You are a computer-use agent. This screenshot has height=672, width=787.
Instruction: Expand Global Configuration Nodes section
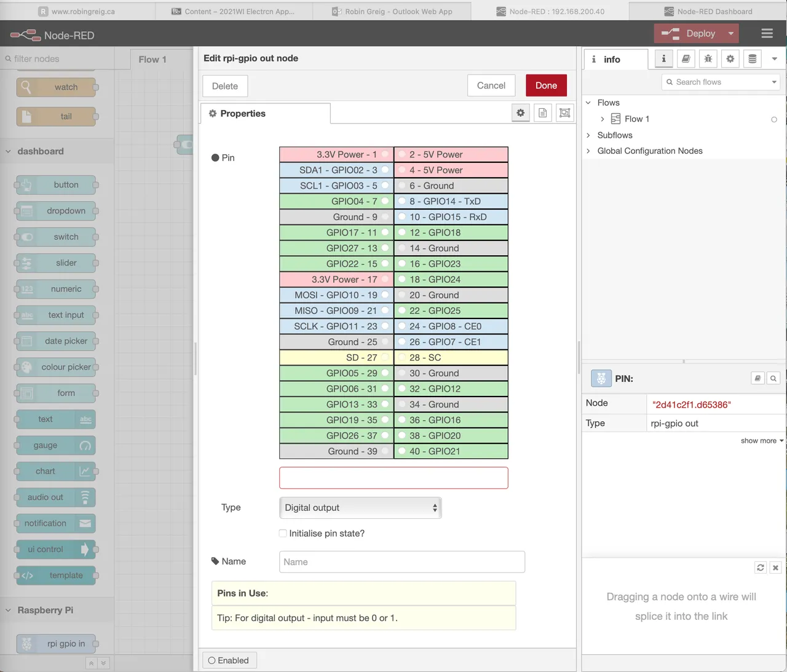pos(588,151)
